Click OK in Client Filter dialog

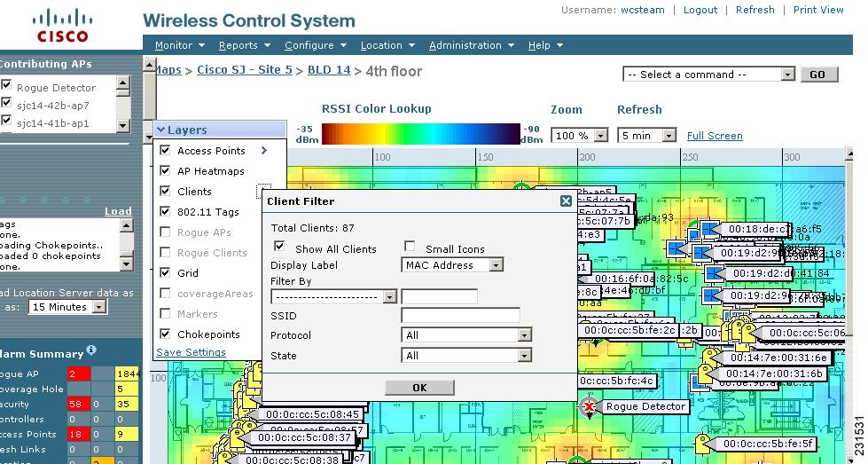pyautogui.click(x=419, y=388)
